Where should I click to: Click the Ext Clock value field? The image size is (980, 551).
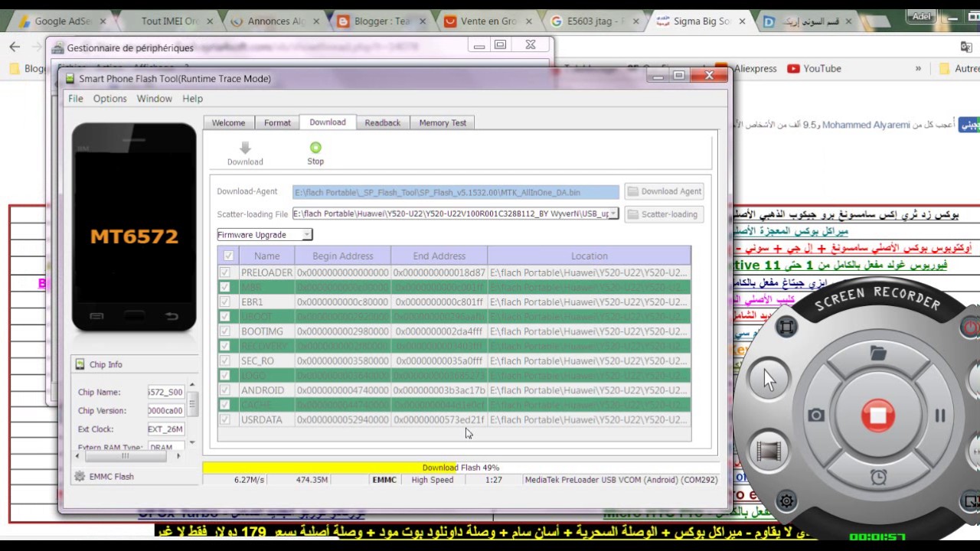tap(165, 429)
